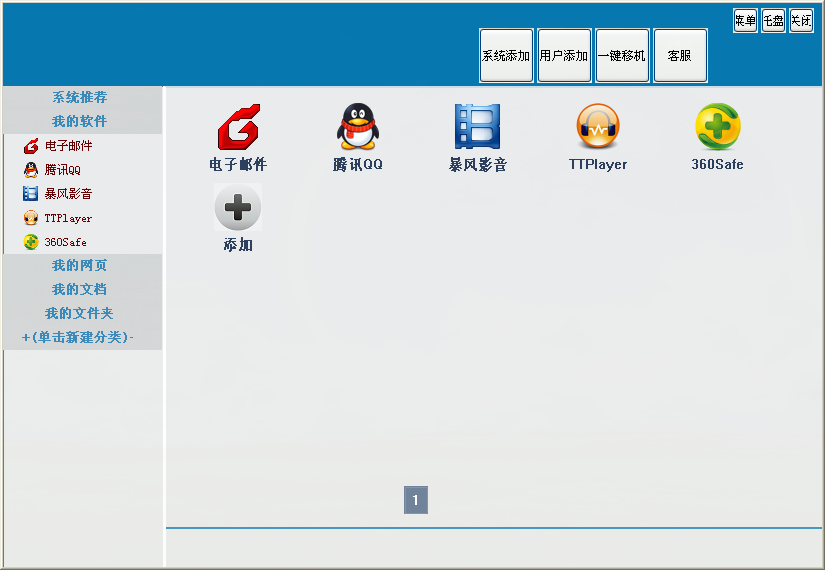Open the 电子邮件 Foxmail icon in the grid
Screen dimensions: 825x570
pyautogui.click(x=239, y=127)
